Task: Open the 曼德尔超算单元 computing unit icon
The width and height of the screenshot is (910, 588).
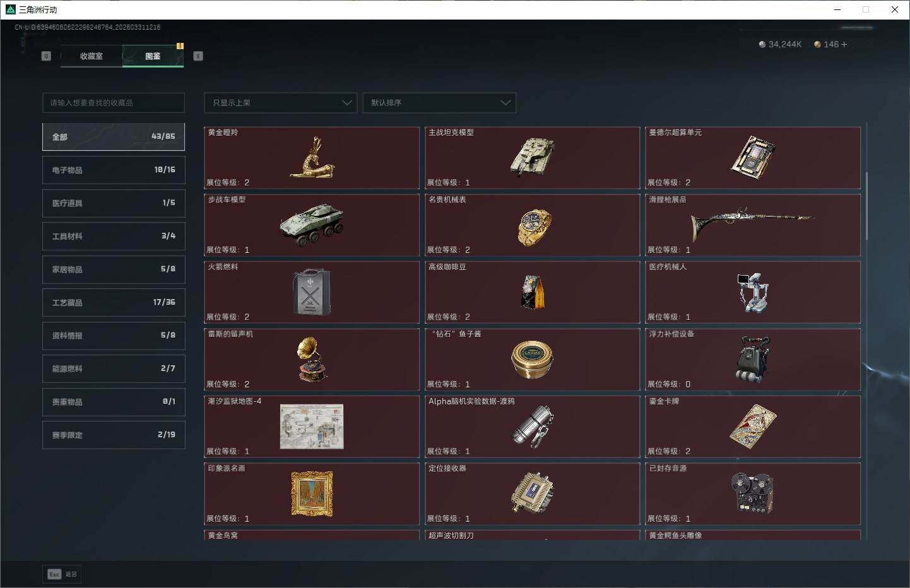Action: [753, 157]
